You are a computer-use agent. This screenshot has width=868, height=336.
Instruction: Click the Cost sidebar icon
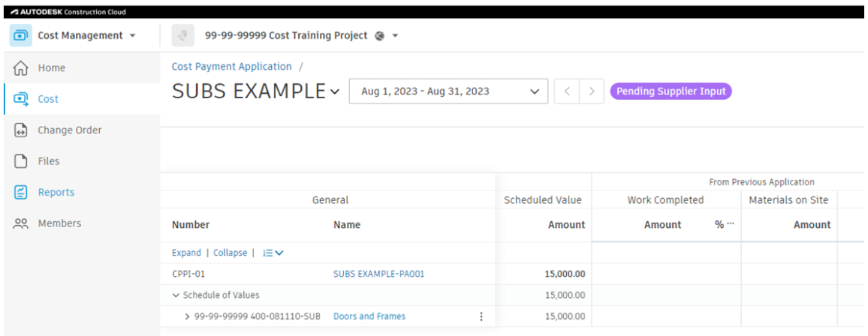click(x=20, y=99)
